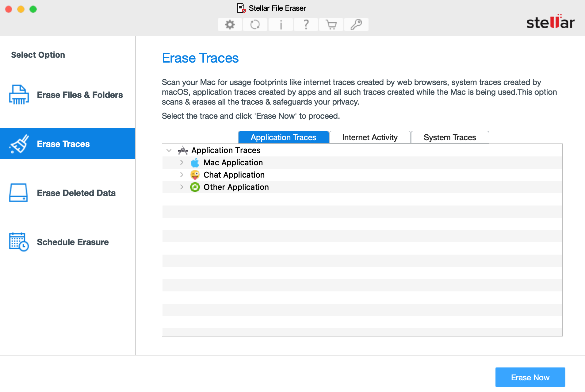Click the App Store icon beside Application Traces

pos(183,150)
